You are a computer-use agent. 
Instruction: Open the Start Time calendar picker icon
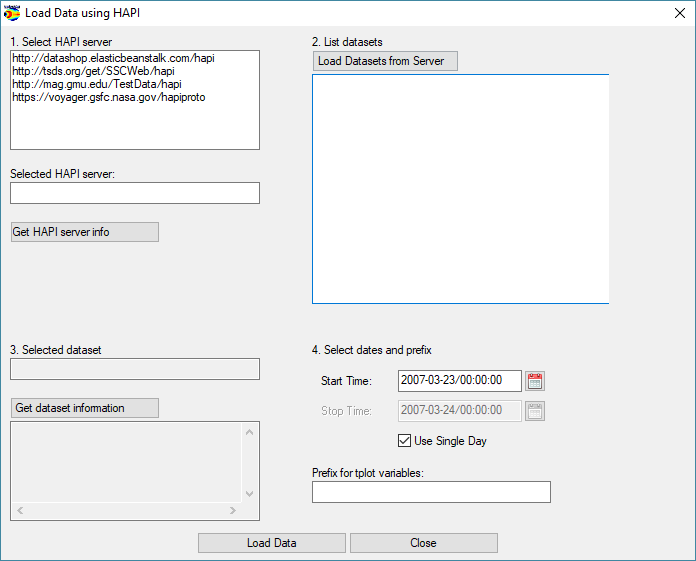click(535, 381)
